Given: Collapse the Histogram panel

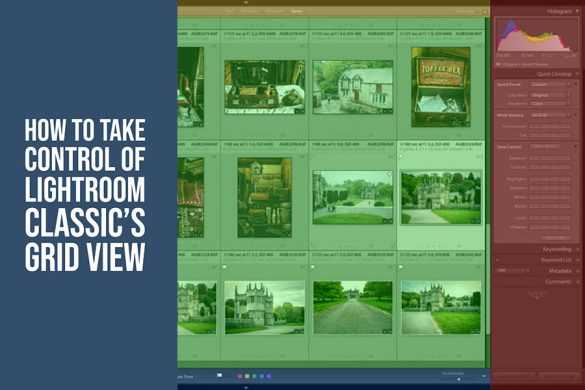Looking at the screenshot, I should coord(577,12).
